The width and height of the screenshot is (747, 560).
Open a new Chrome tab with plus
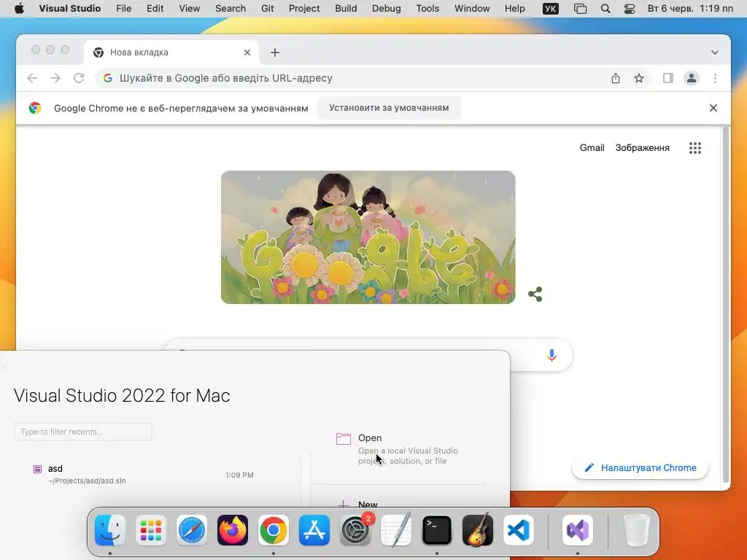point(275,52)
